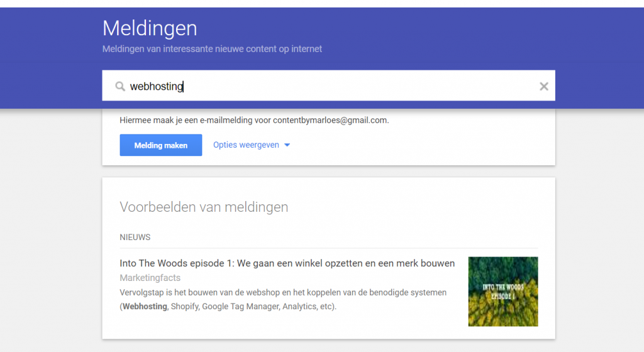Click the contentbymarloes@gmail.com email address
This screenshot has height=352, width=644.
331,120
